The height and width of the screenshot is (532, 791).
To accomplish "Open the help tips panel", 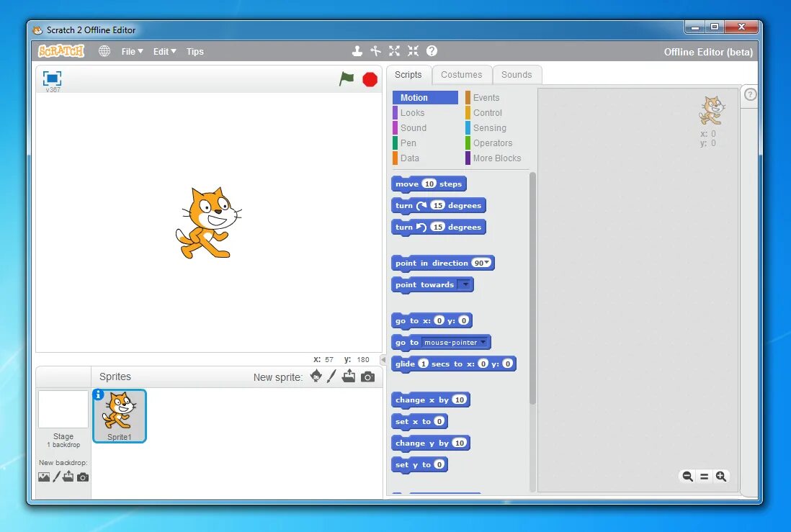I will [x=750, y=94].
